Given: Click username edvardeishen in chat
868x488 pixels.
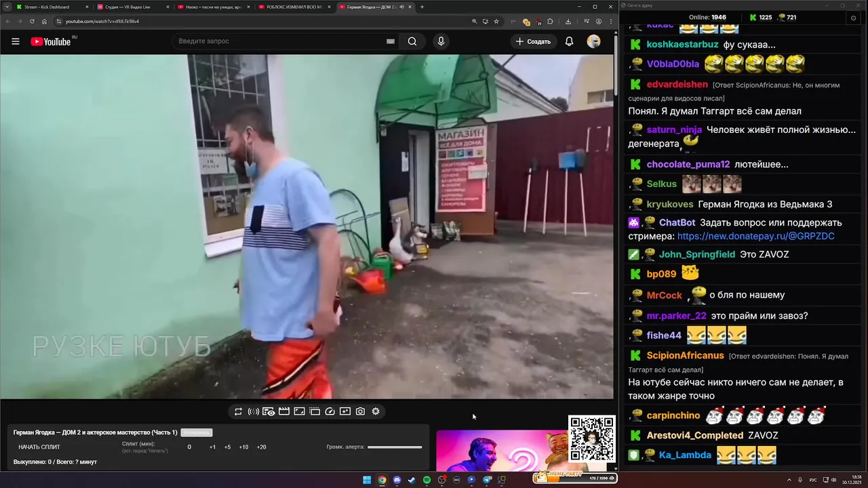Looking at the screenshot, I should [677, 85].
